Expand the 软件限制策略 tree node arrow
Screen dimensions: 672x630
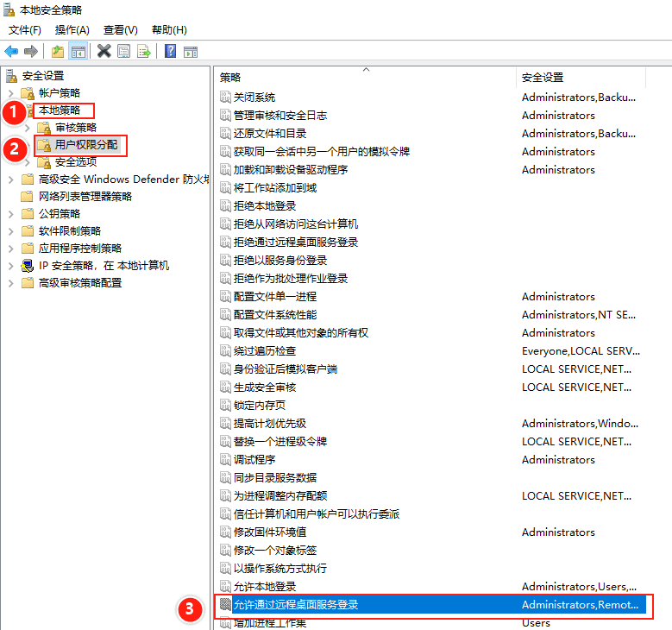tap(11, 231)
